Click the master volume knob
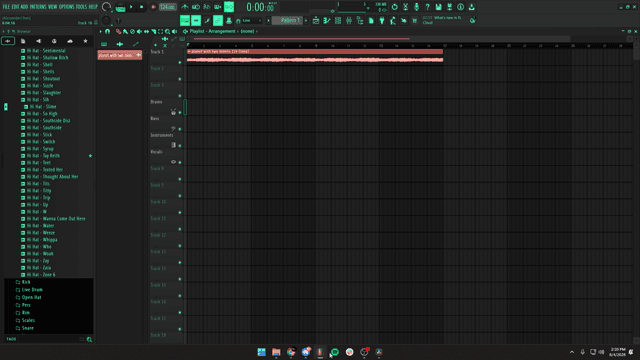 pyautogui.click(x=106, y=7)
